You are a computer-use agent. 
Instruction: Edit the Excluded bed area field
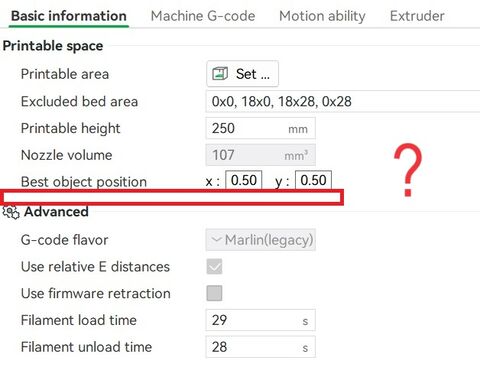click(343, 101)
